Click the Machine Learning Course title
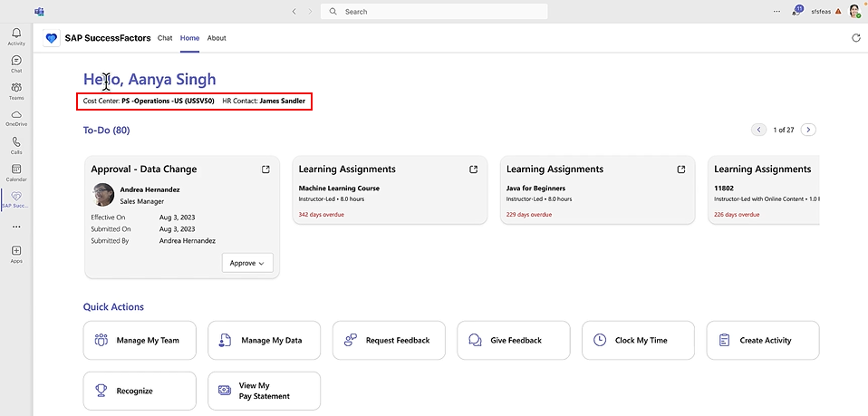The height and width of the screenshot is (416, 868). pos(339,189)
